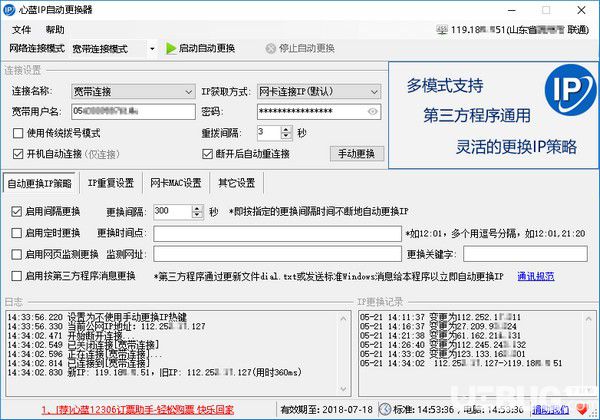Click the blue IP logo in the banner

570,90
